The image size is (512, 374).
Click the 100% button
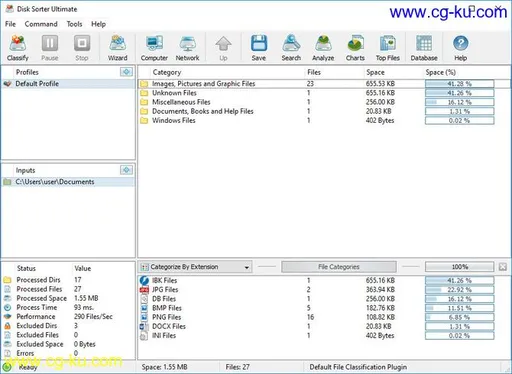point(460,267)
